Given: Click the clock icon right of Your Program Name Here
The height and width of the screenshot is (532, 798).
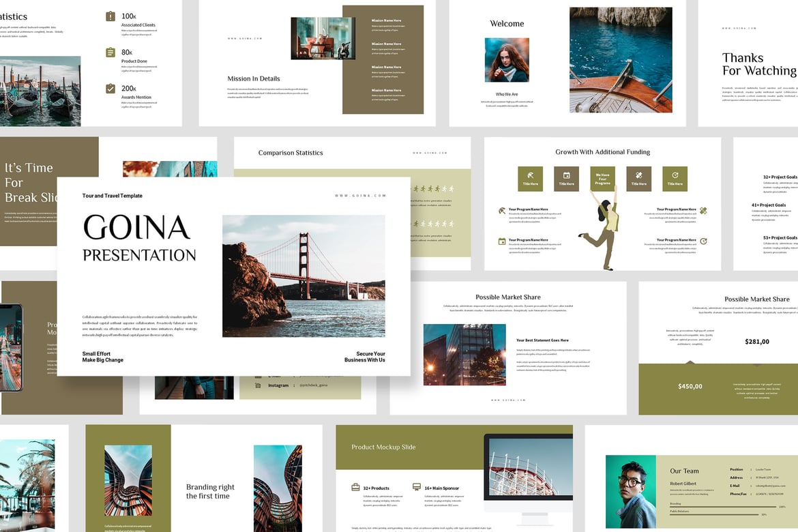Looking at the screenshot, I should point(703,241).
